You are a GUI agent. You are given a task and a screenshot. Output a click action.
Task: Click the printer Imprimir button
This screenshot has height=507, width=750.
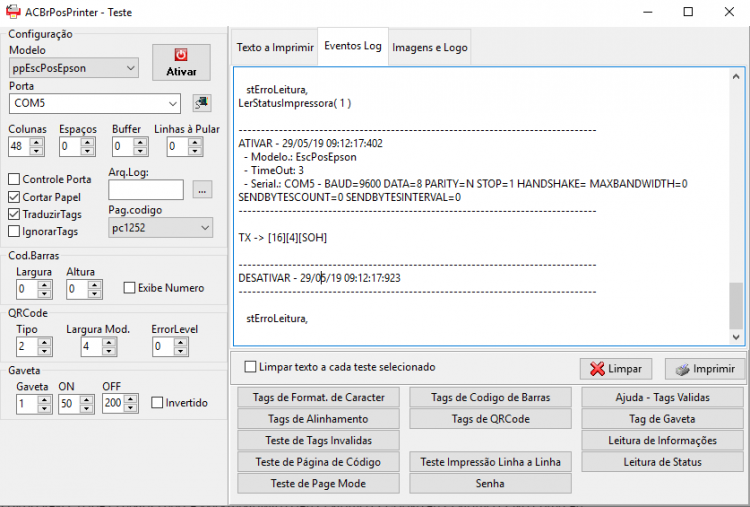click(x=705, y=369)
